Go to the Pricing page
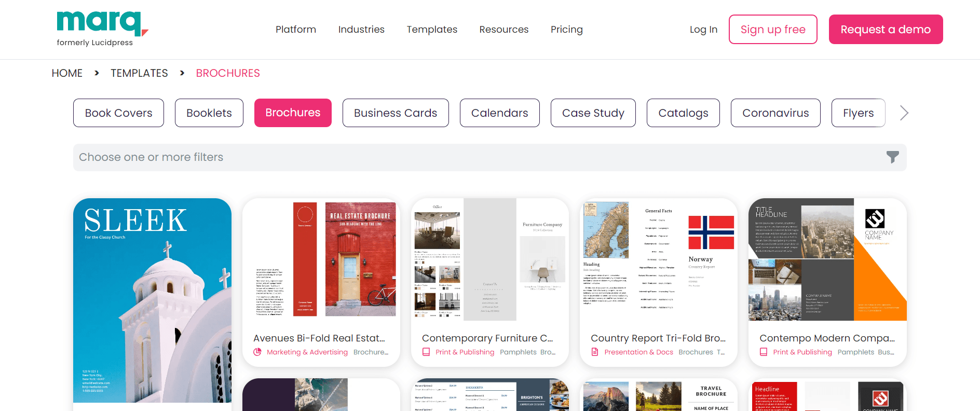This screenshot has width=980, height=411. pyautogui.click(x=567, y=30)
